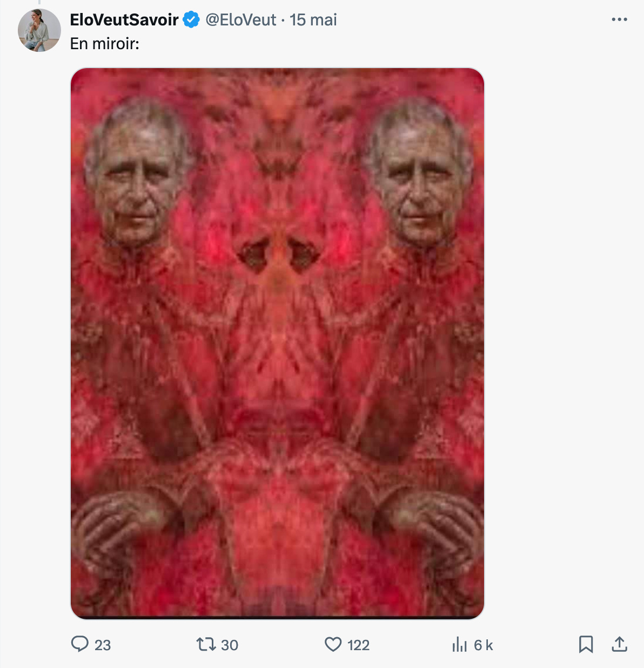Click the right face in the mirrored painting

[420, 173]
